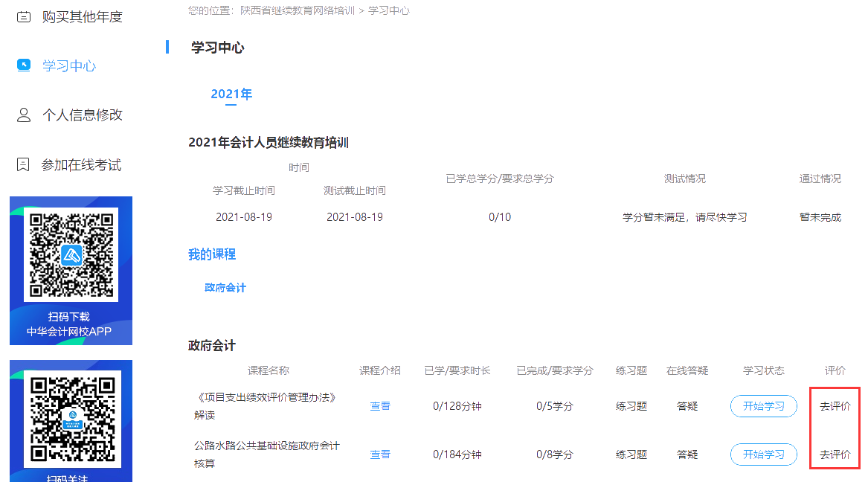Open 答疑 for 项目支出绩效评价 course
This screenshot has height=482, width=868.
point(687,406)
